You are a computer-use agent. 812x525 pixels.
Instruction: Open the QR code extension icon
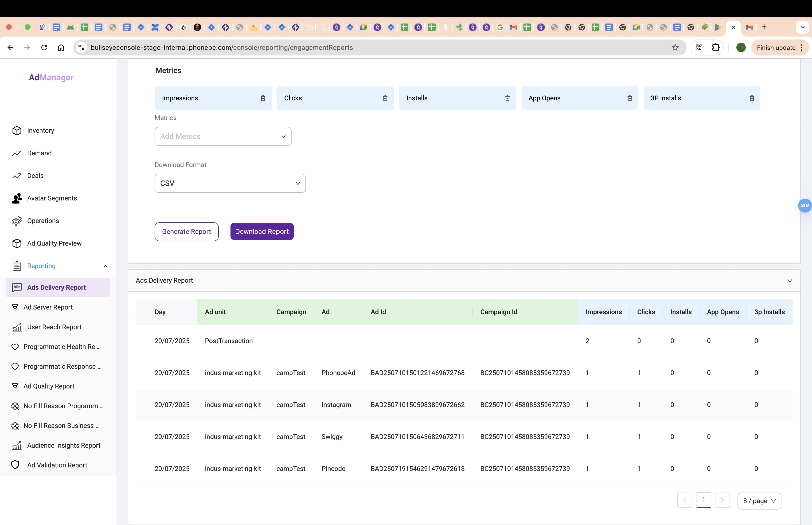tap(699, 47)
